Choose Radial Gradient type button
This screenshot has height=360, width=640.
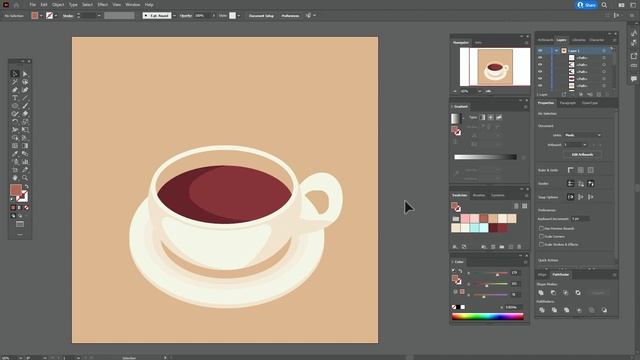[491, 117]
